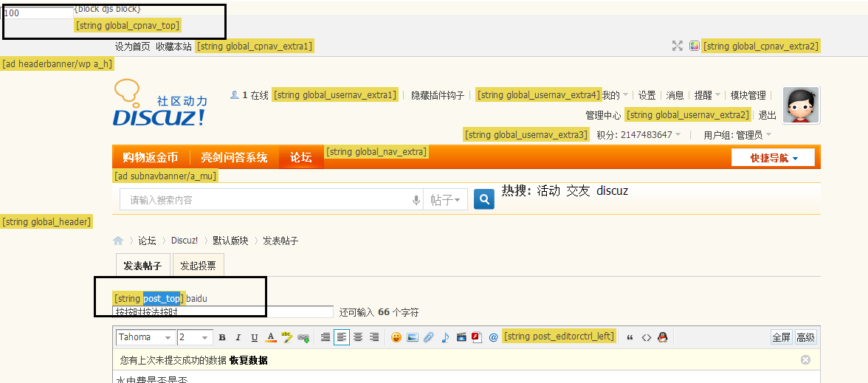The image size is (868, 383).
Task: Insert music with the note icon
Action: pyautogui.click(x=445, y=337)
